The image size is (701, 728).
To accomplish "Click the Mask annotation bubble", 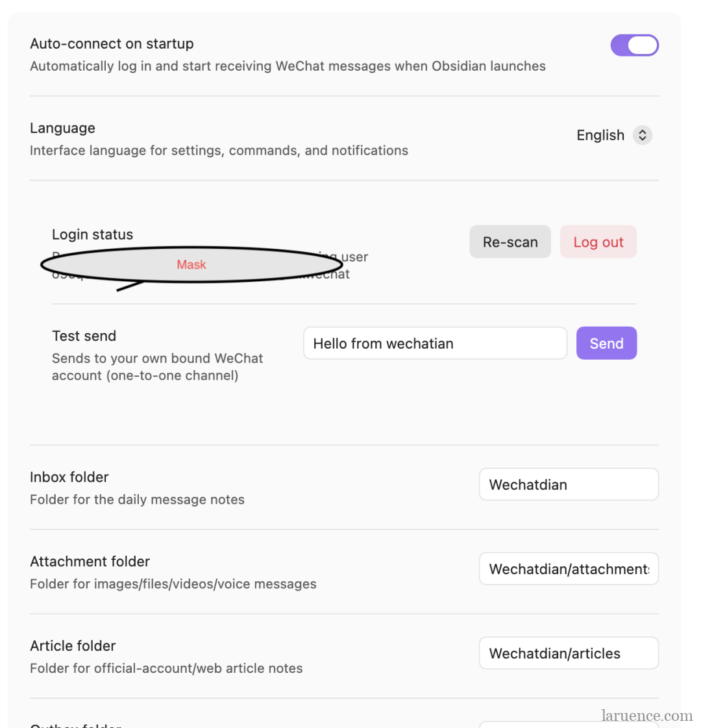I will point(191,265).
